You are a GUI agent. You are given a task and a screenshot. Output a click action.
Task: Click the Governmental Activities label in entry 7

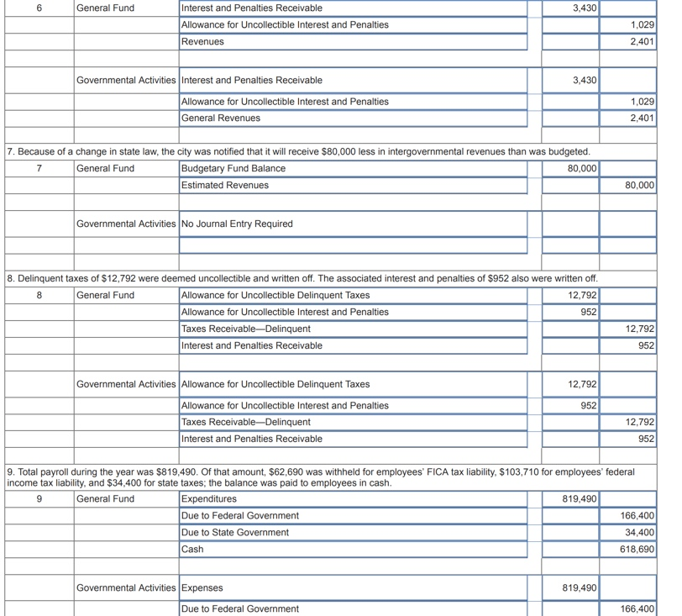(x=126, y=224)
